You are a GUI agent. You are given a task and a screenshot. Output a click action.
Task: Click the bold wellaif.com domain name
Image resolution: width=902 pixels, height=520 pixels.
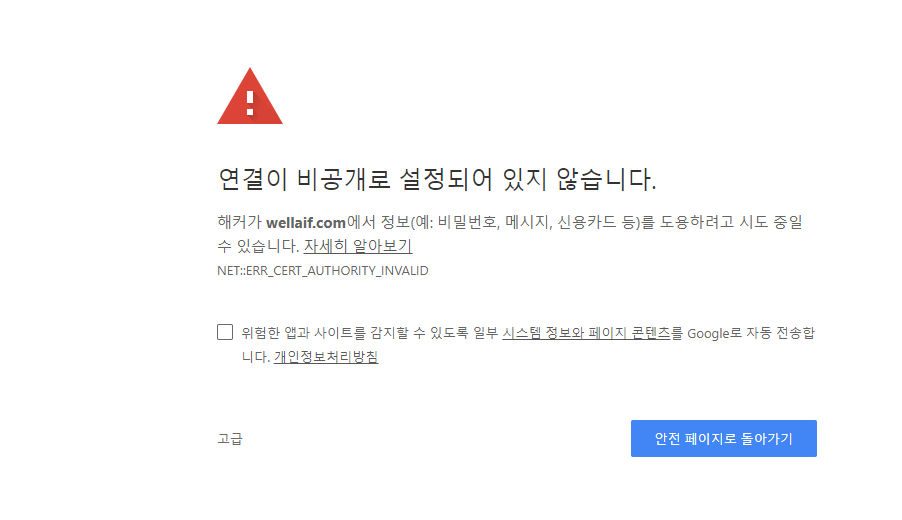click(x=306, y=222)
